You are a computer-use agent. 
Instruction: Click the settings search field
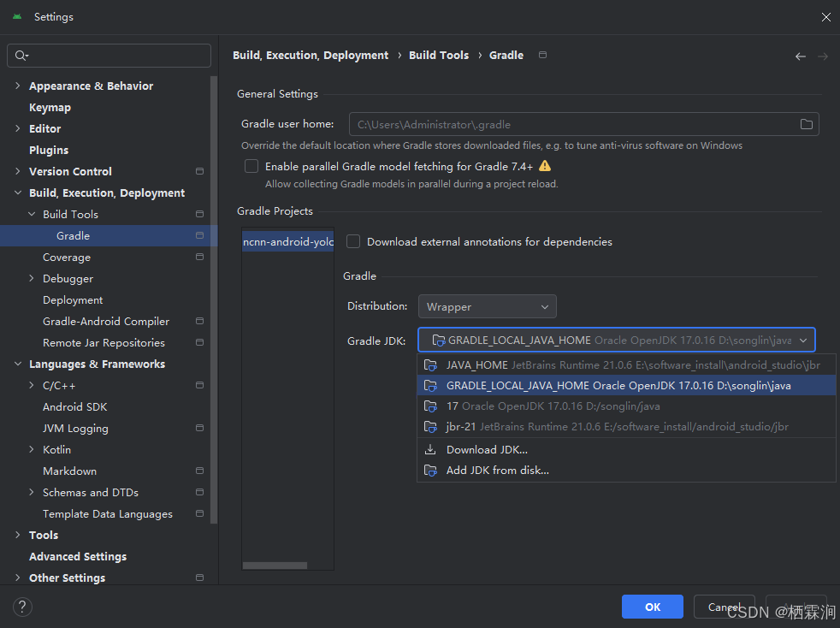109,56
